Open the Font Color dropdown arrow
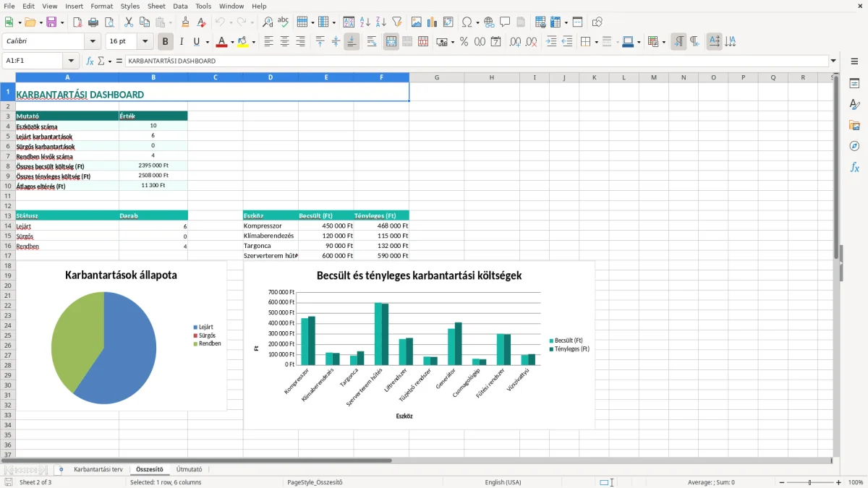The height and width of the screenshot is (488, 868). 231,42
